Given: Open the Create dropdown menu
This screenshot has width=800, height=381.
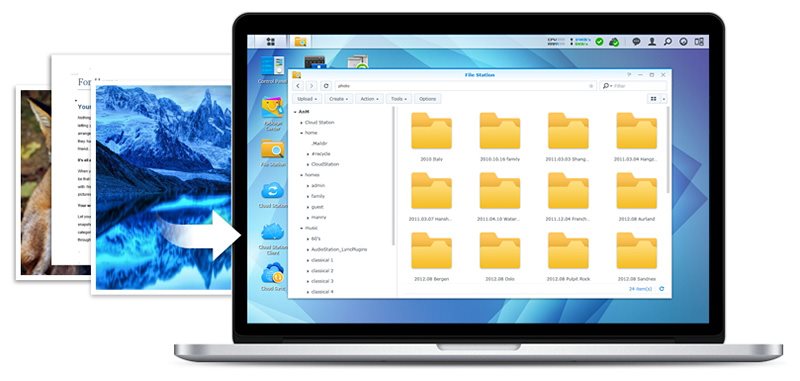Looking at the screenshot, I should pyautogui.click(x=339, y=98).
